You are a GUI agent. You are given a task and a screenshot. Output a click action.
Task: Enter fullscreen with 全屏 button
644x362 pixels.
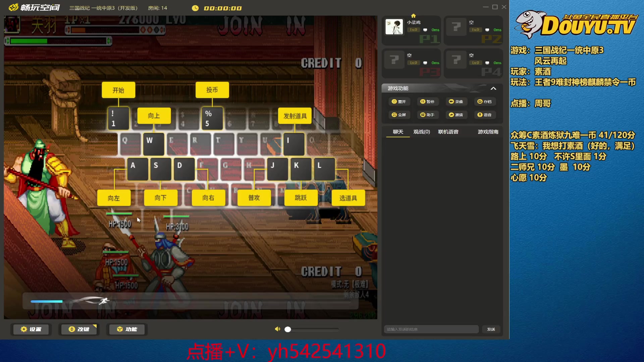coord(399,115)
